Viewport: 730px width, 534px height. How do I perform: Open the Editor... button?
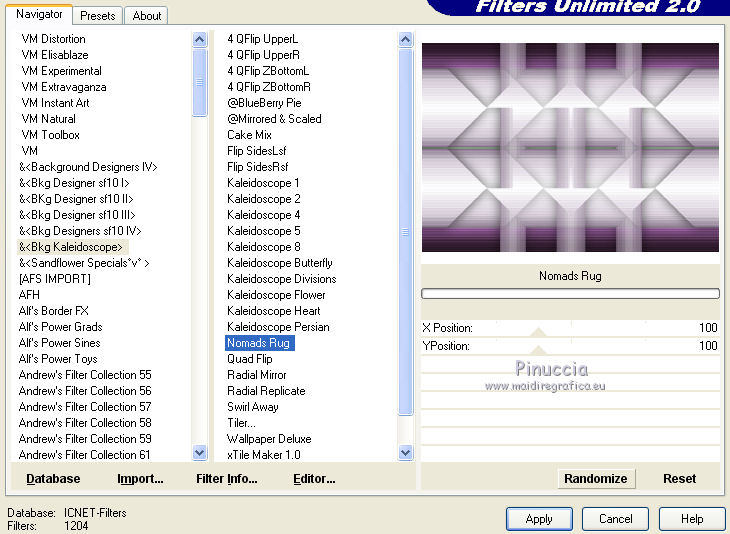314,479
